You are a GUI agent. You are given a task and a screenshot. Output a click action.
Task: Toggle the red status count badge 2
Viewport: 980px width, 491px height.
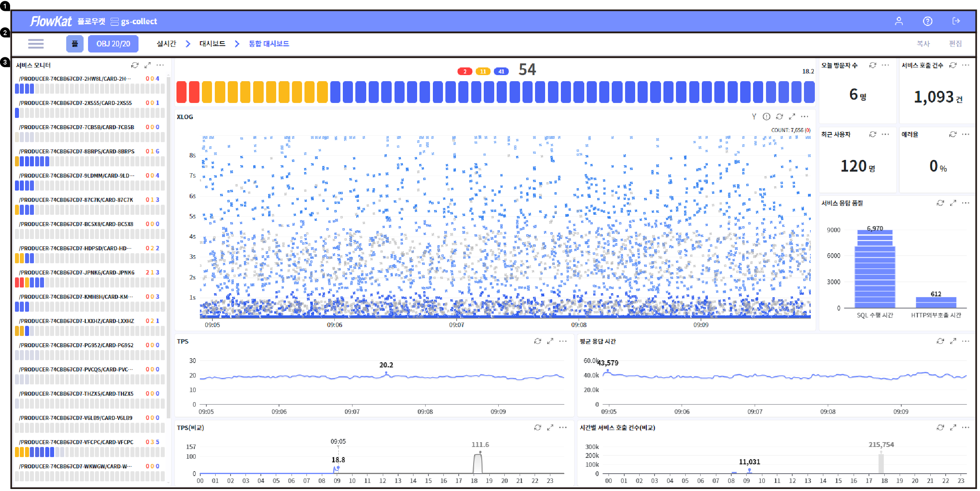pyautogui.click(x=465, y=71)
